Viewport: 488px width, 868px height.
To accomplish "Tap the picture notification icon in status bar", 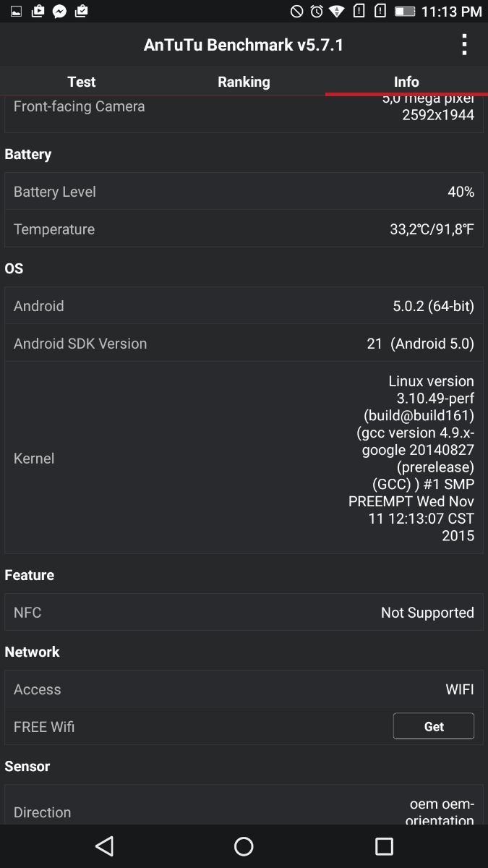I will pyautogui.click(x=16, y=11).
